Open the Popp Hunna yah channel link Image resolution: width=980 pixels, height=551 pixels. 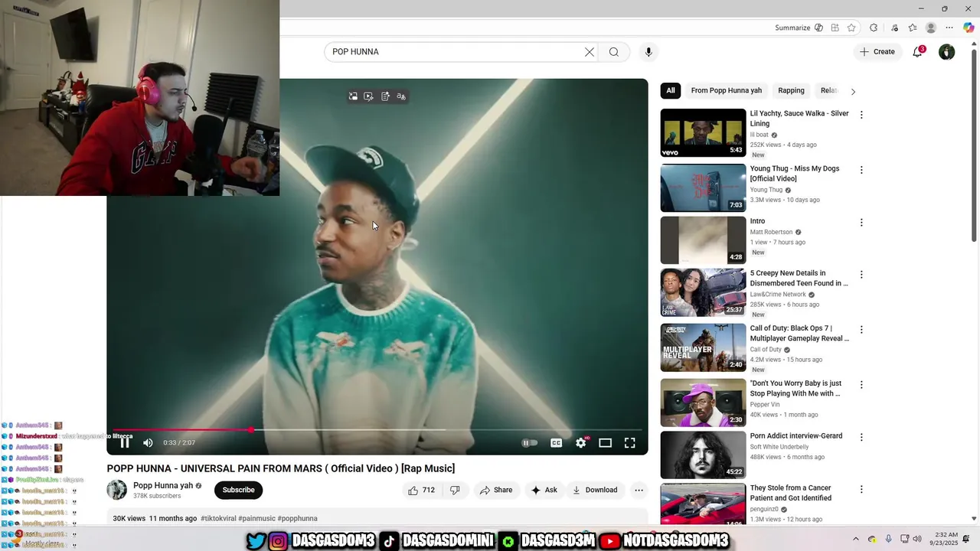point(163,485)
